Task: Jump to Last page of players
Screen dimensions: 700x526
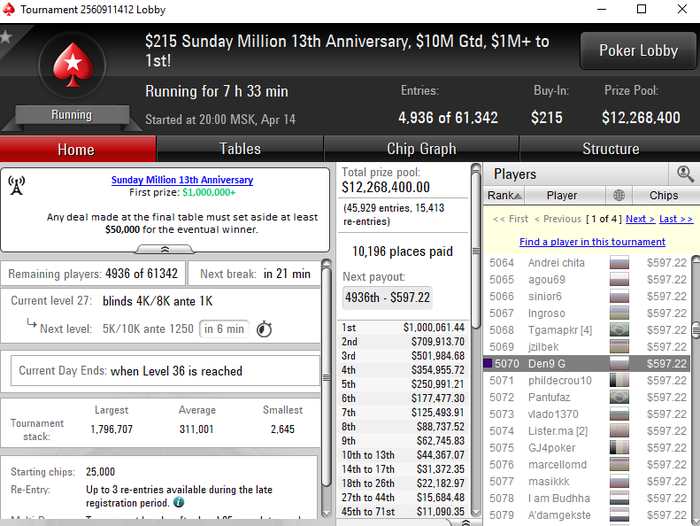Action: point(676,219)
